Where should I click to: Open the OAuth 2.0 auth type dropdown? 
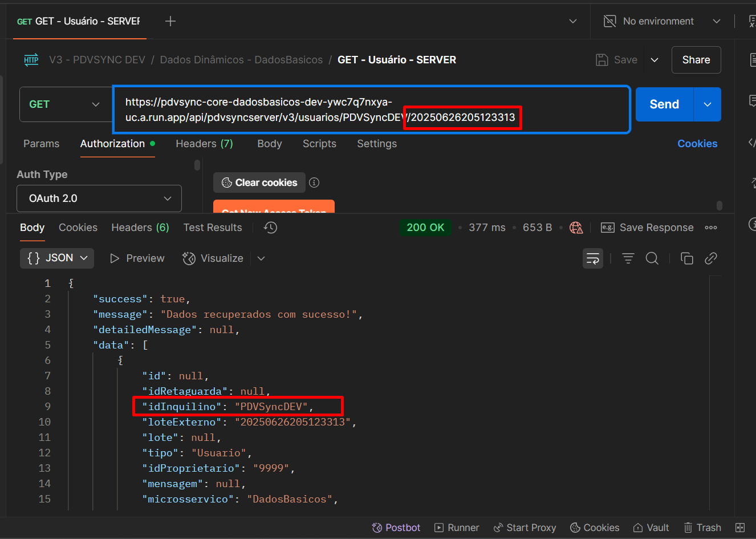coord(99,198)
